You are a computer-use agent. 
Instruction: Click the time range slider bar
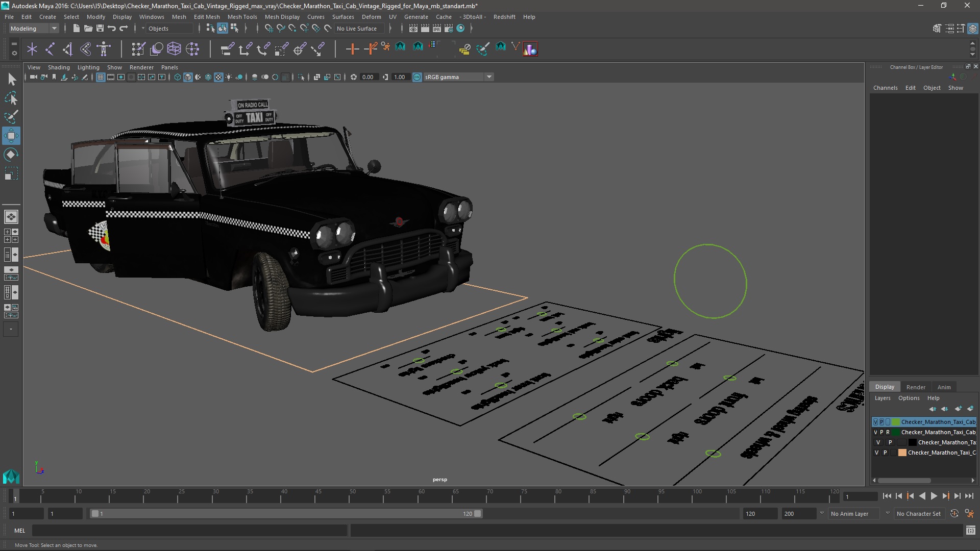[x=286, y=514]
